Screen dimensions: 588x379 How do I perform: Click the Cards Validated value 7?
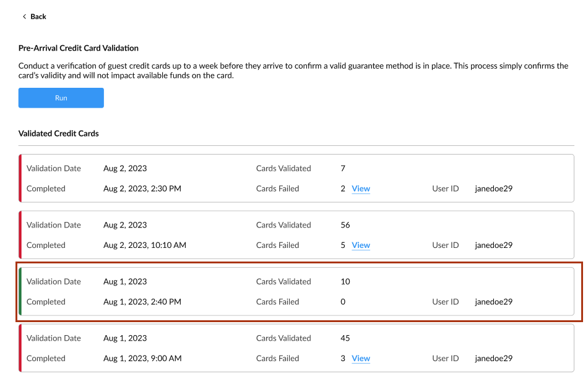tap(343, 169)
